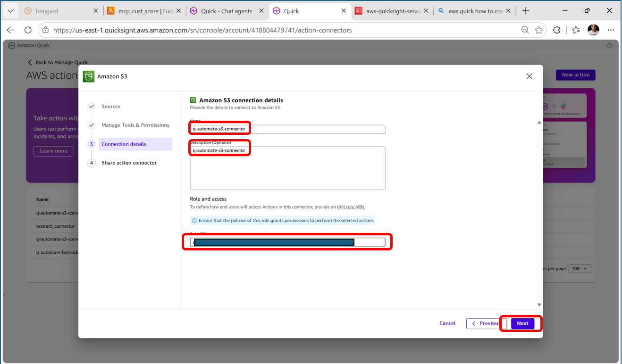Close the Isengard tab
622x364 pixels.
tap(96, 11)
